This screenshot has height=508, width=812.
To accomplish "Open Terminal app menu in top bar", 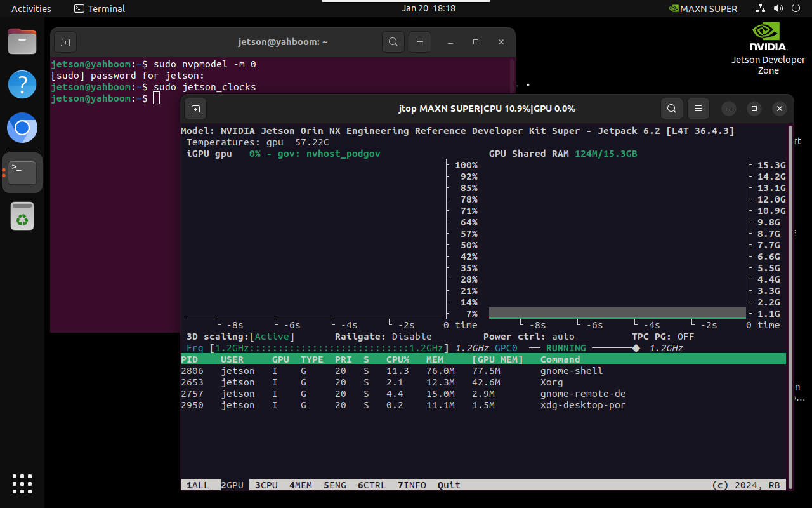I will pos(100,9).
